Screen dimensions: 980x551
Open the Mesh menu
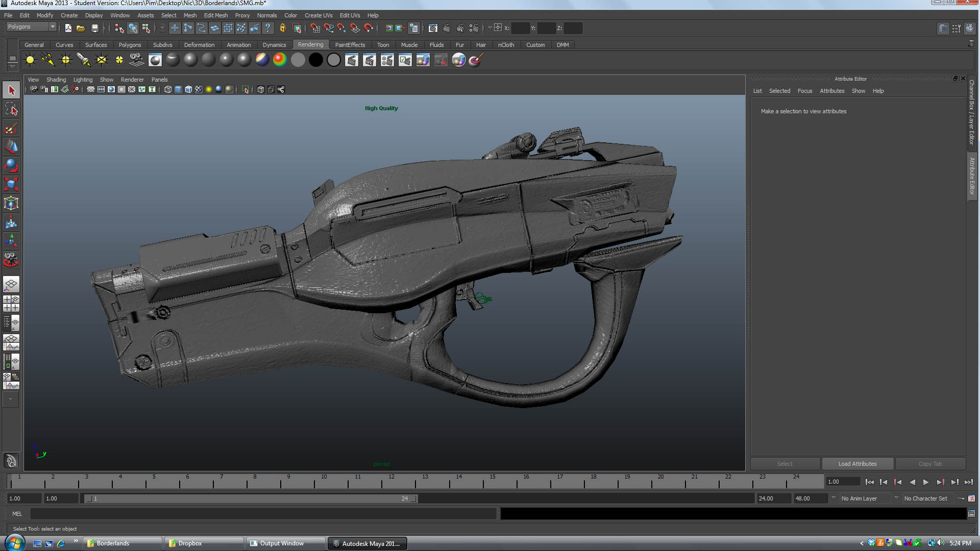190,15
